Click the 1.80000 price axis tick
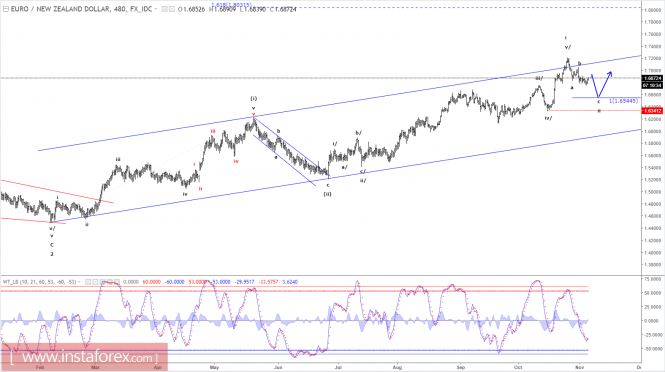This screenshot has width=665, height=372. point(652,10)
